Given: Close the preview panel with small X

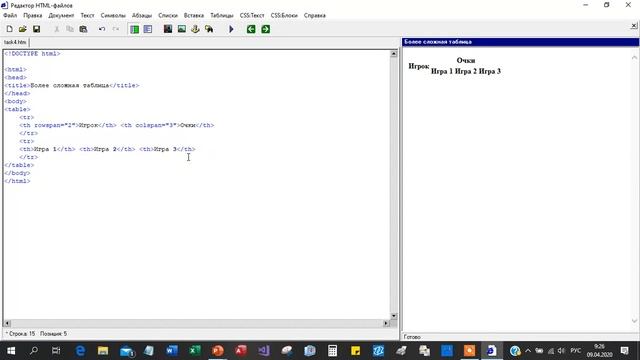Looking at the screenshot, I should 633,26.
